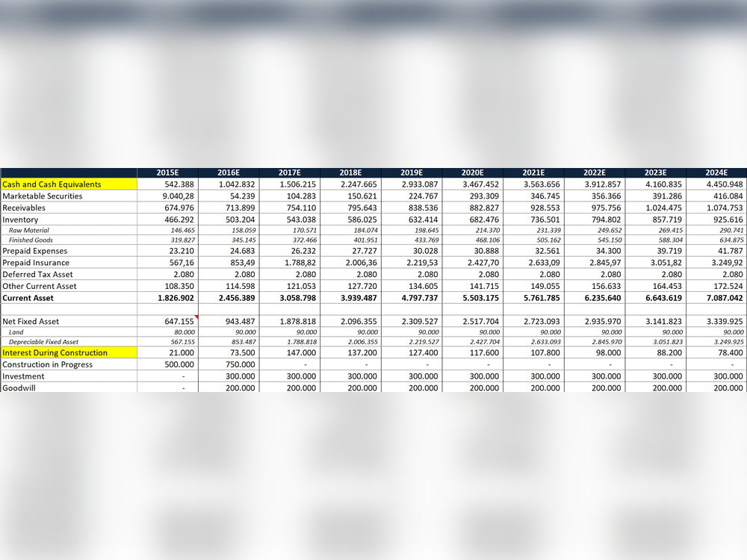Click Current Asset total 4.797.737

tap(420, 298)
